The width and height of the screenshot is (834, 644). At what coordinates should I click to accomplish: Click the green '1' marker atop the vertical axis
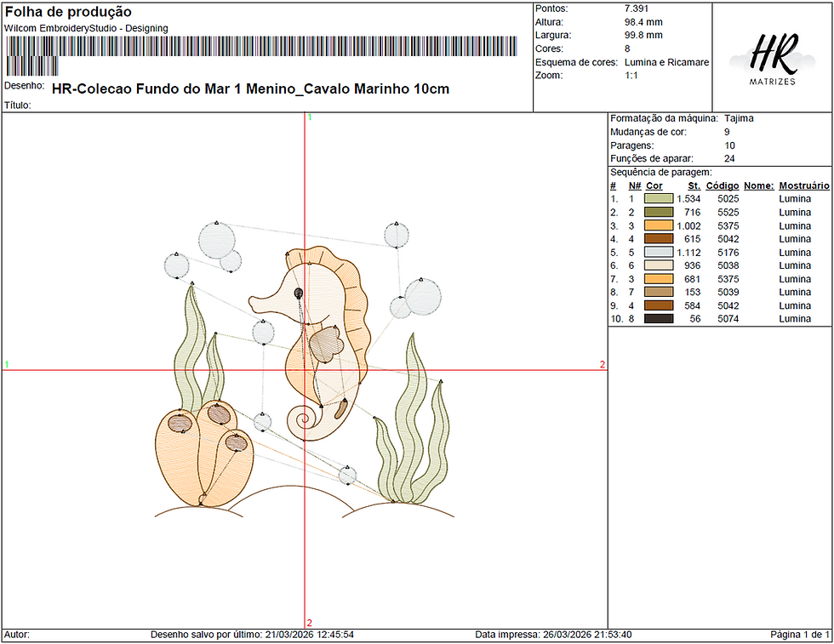click(310, 117)
